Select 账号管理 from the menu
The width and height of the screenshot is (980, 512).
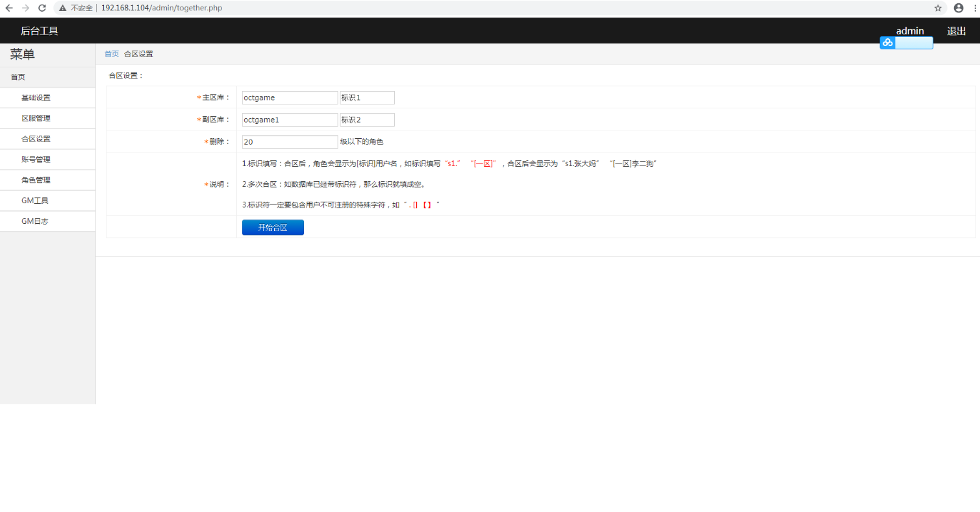tap(35, 159)
